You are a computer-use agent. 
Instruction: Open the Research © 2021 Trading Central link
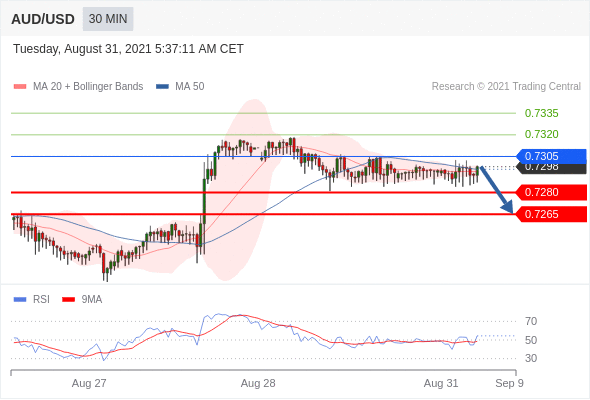point(506,87)
